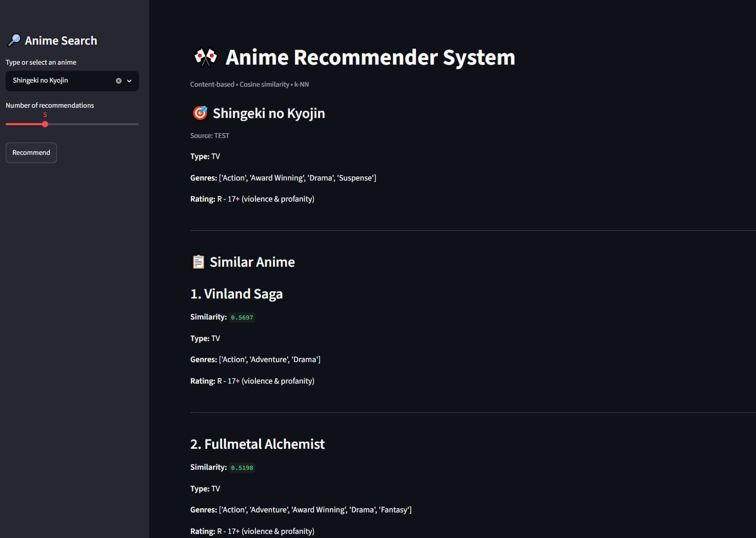This screenshot has height=538, width=756.
Task: Click Fullmetal Alchemist genres line with Fantasy
Action: pos(301,510)
